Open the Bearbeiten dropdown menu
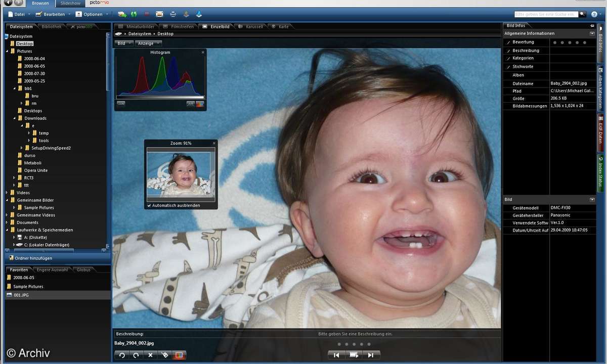 click(x=53, y=14)
